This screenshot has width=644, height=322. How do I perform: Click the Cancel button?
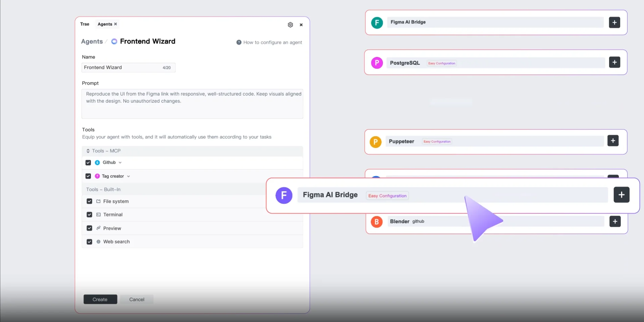pyautogui.click(x=137, y=299)
